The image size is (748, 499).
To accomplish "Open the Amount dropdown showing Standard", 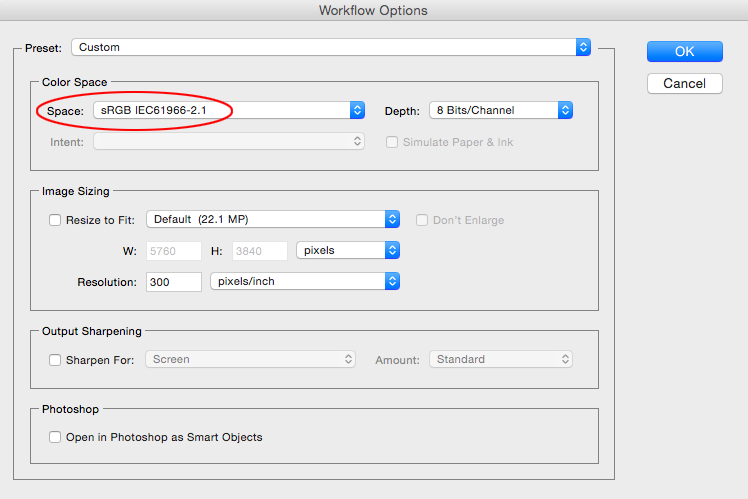I will [500, 359].
